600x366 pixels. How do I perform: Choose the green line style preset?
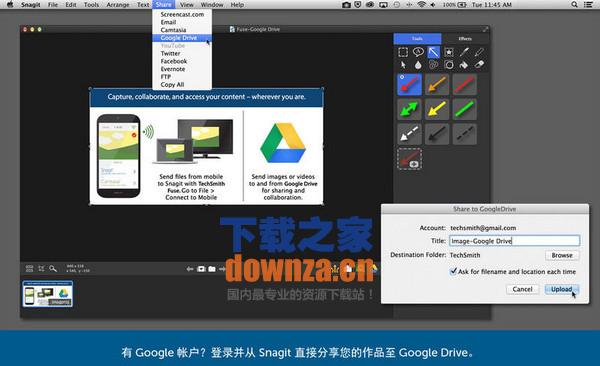pos(465,109)
